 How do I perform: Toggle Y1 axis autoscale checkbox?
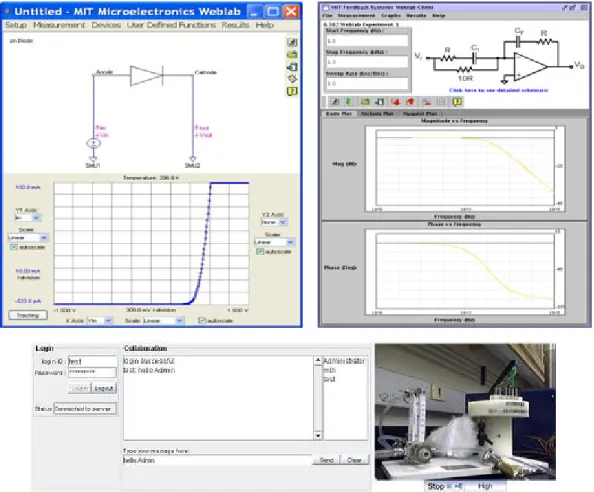tap(14, 247)
